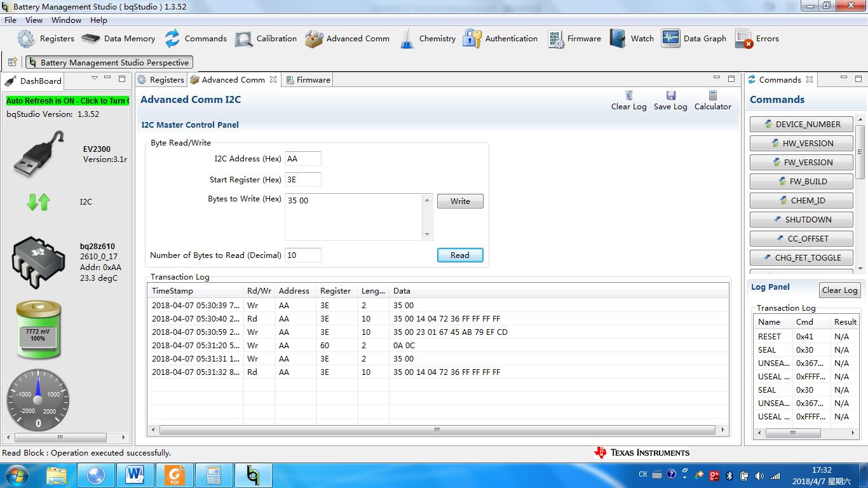Click the battery level icon
The image size is (868, 488).
pyautogui.click(x=38, y=329)
